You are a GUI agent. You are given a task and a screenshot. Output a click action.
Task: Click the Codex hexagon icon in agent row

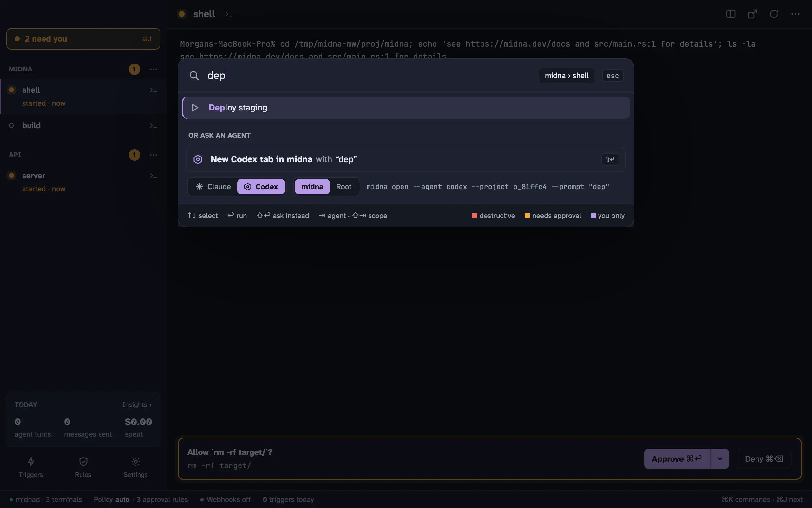[x=198, y=159]
